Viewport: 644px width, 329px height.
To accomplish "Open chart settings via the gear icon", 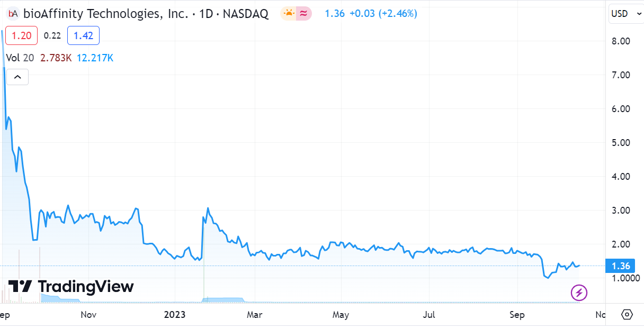I will coord(627,315).
